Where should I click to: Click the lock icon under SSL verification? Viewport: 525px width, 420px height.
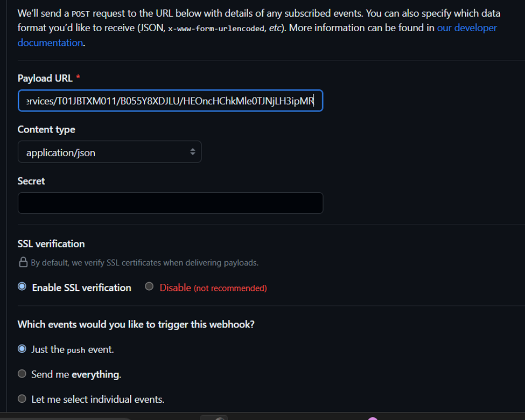(23, 263)
